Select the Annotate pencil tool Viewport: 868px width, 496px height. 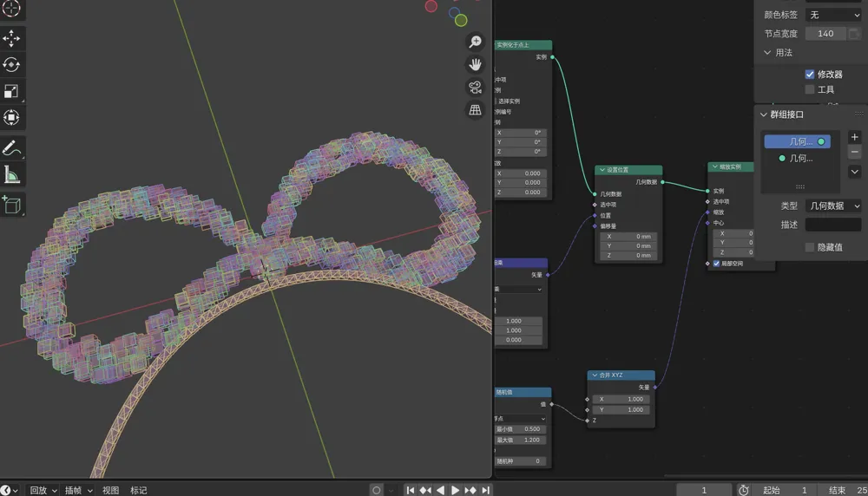(x=11, y=148)
